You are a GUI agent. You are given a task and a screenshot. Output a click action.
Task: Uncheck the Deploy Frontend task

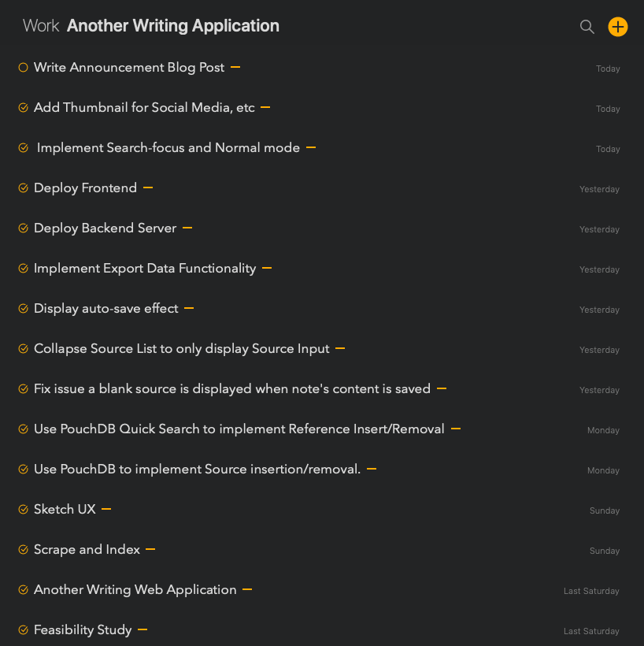pyautogui.click(x=24, y=187)
